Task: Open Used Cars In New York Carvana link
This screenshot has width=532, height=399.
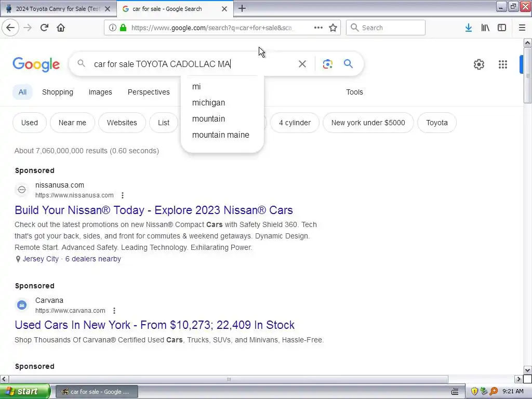Action: (x=155, y=325)
